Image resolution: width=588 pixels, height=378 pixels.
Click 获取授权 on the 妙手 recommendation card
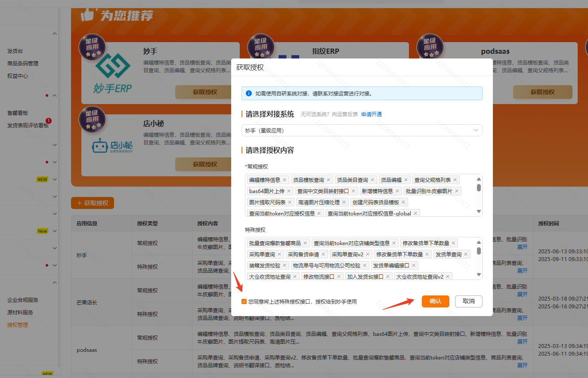coord(205,92)
